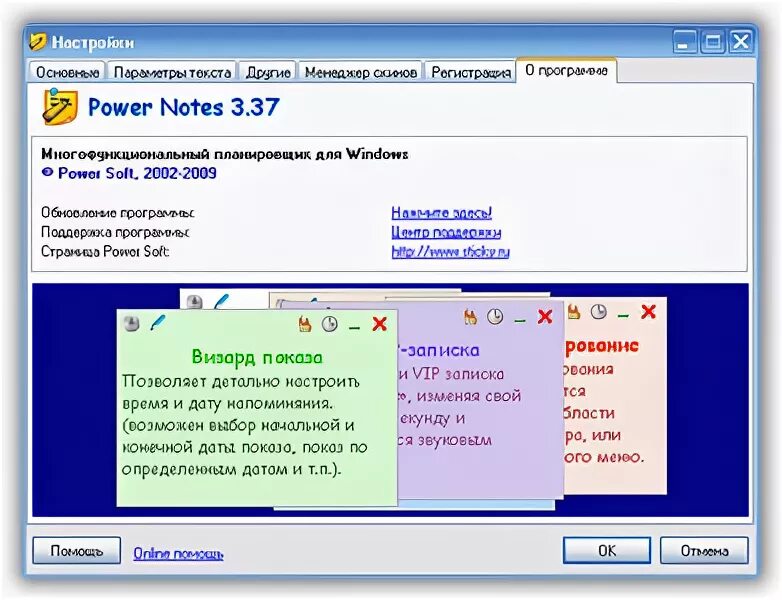Click the save icon on pink note
The image size is (782, 600).
tap(574, 312)
